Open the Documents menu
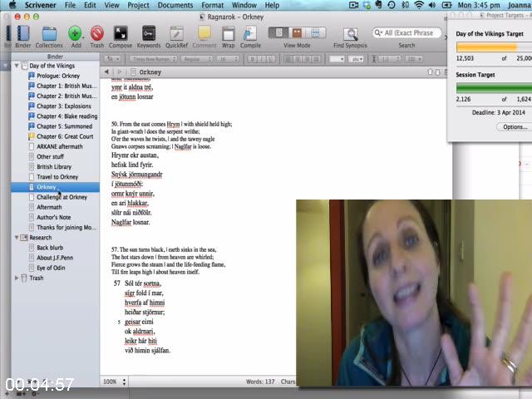The image size is (532, 399). point(175,5)
